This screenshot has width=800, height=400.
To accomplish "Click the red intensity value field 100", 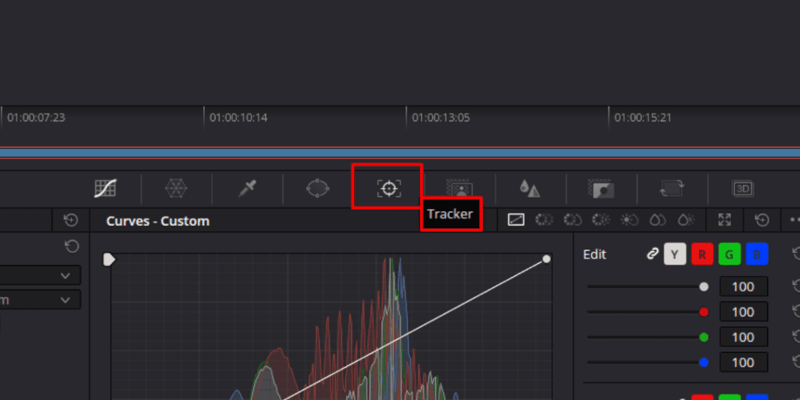I will click(x=743, y=312).
